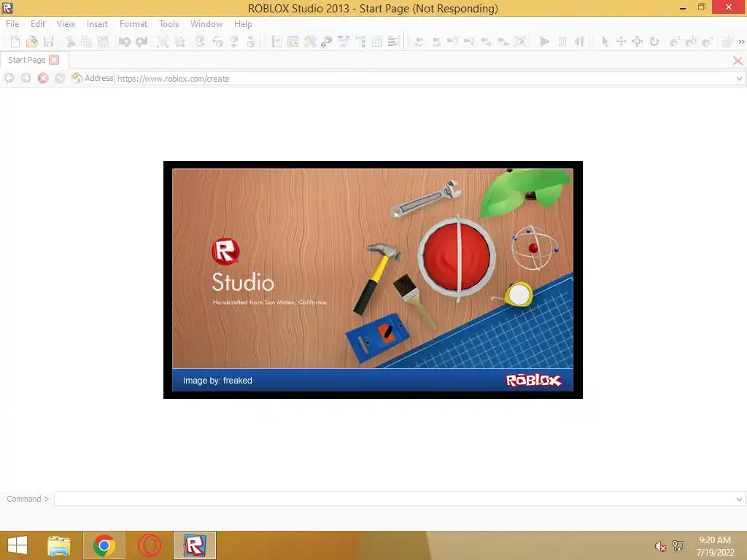The width and height of the screenshot is (747, 560).
Task: Click the home icon beside Address
Action: 76,77
